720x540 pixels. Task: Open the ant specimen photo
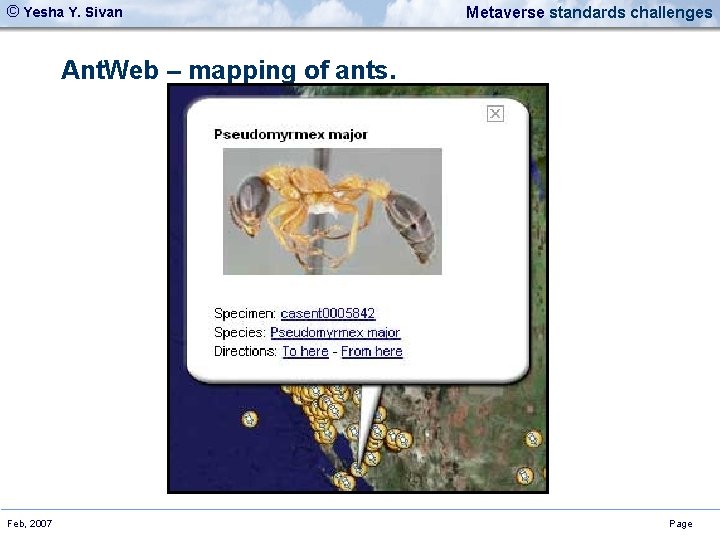[x=332, y=211]
